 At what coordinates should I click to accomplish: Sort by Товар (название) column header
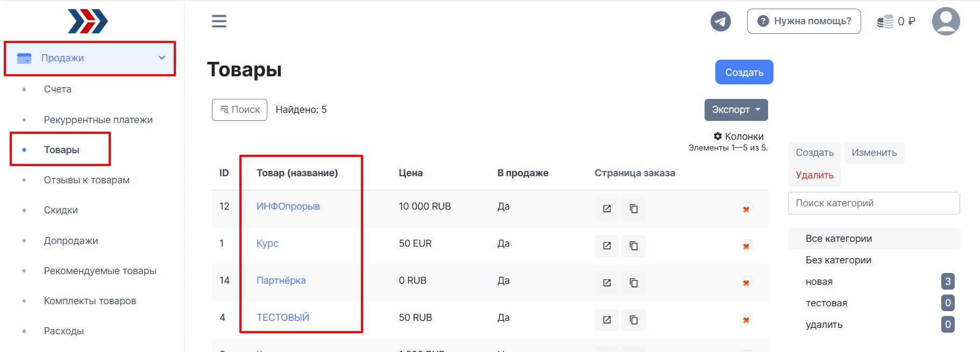297,173
